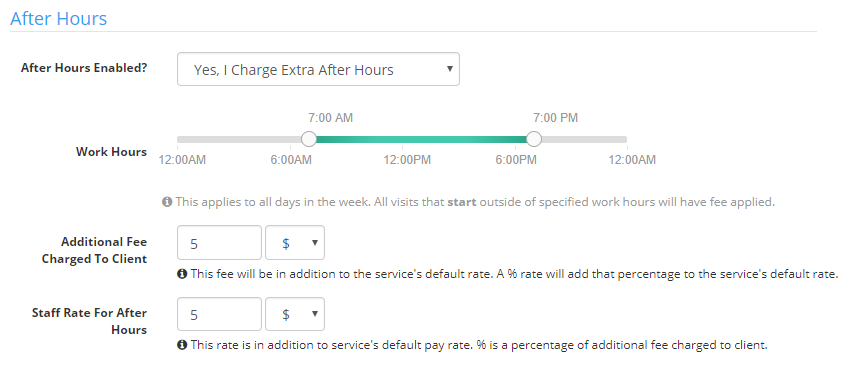The height and width of the screenshot is (387, 859).
Task: Click the 7:00 PM label above the slider
Action: point(556,118)
